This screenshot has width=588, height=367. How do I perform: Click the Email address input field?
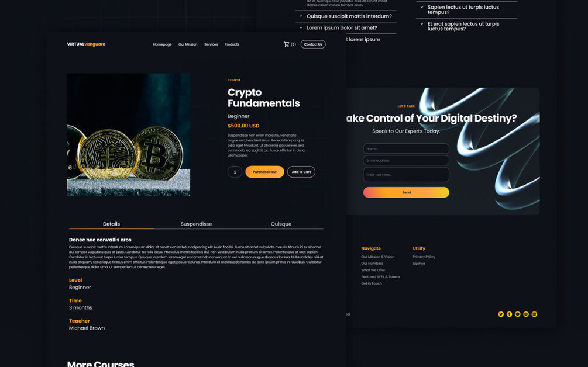(x=406, y=160)
